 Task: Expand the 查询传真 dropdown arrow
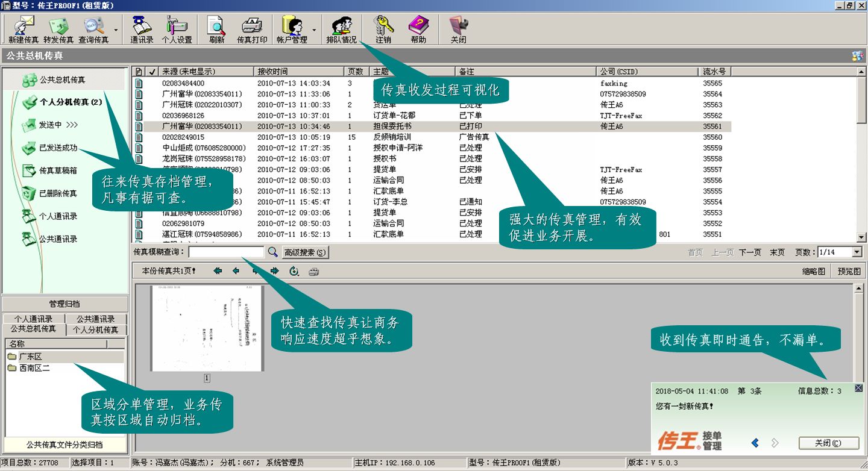pyautogui.click(x=116, y=30)
